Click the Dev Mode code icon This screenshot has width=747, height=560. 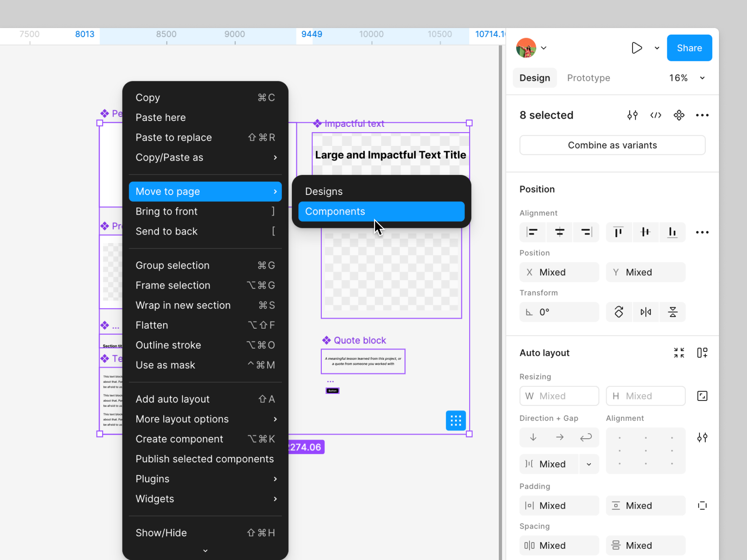click(656, 115)
